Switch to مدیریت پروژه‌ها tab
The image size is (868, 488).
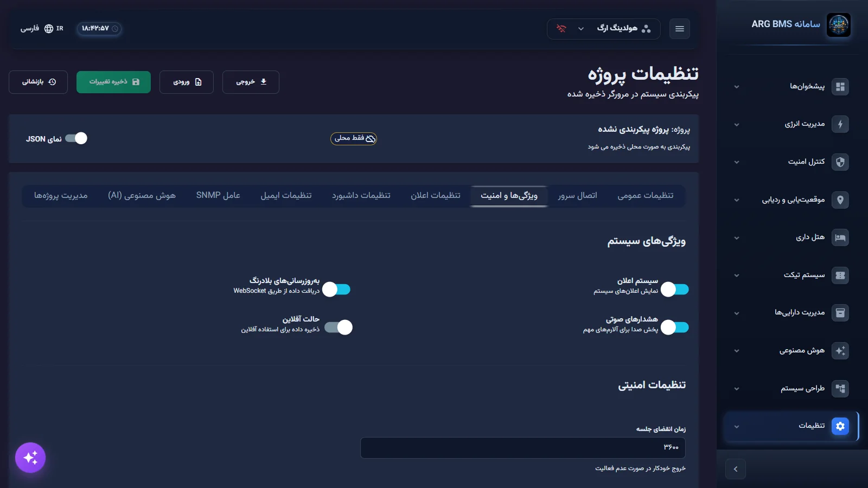pos(61,196)
